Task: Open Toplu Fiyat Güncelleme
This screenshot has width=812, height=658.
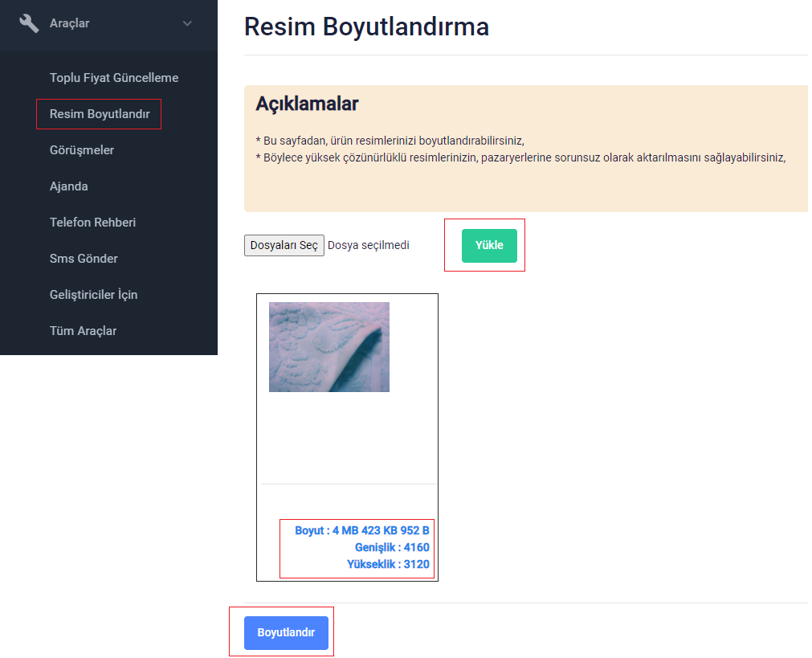Action: pos(114,78)
